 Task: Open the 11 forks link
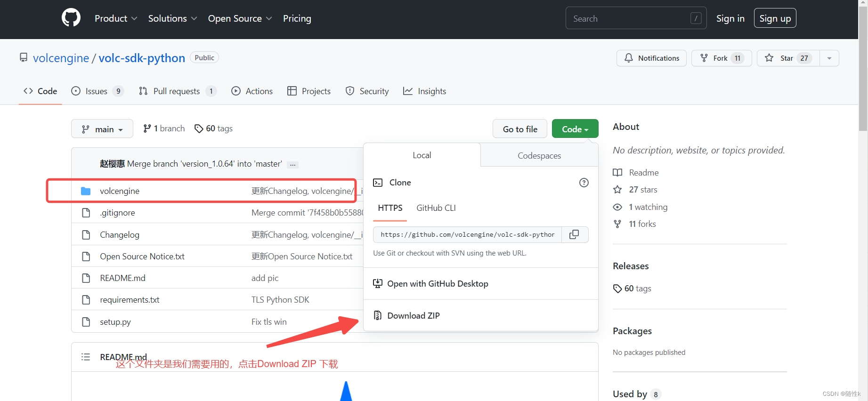click(x=634, y=224)
